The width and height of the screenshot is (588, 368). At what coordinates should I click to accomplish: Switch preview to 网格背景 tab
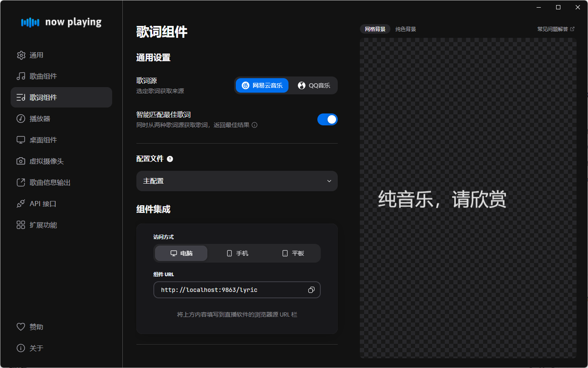(375, 29)
